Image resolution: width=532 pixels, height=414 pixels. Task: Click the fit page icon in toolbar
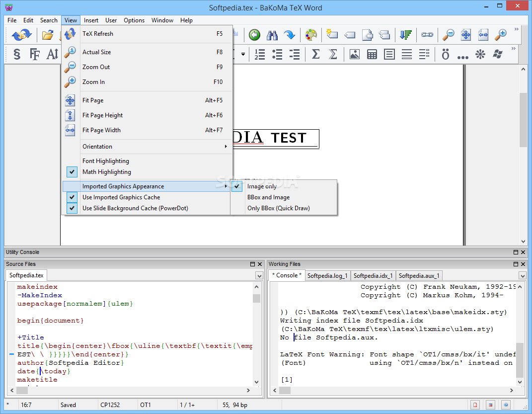pos(466,35)
